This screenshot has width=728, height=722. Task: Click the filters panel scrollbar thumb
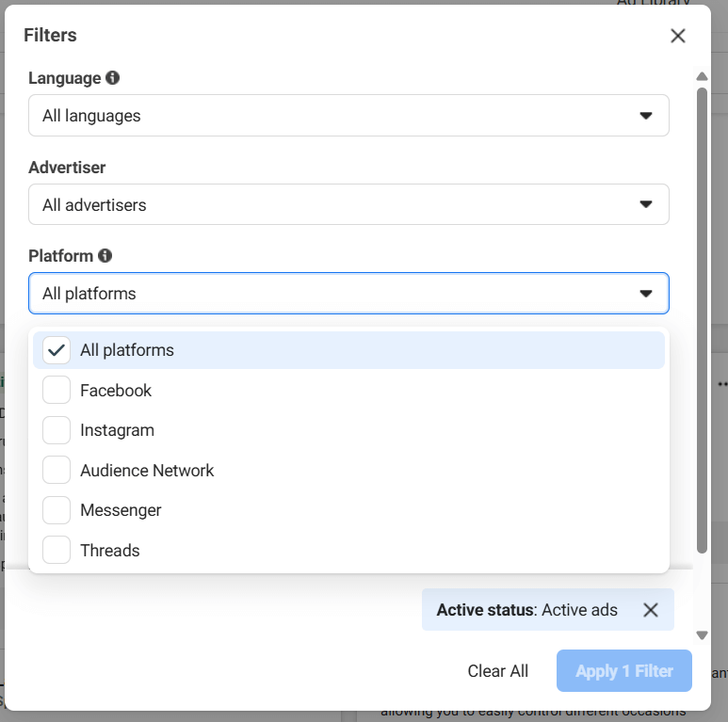click(702, 320)
